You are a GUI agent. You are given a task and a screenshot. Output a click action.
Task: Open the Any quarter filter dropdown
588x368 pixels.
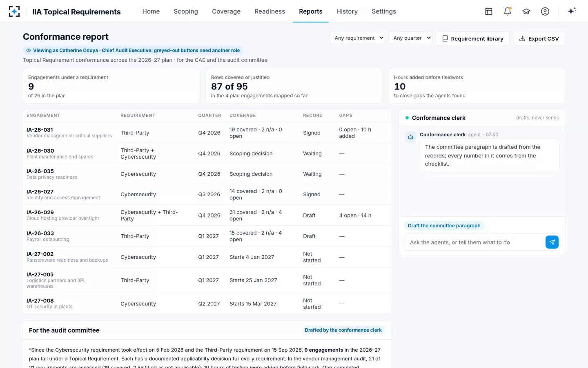(x=411, y=38)
